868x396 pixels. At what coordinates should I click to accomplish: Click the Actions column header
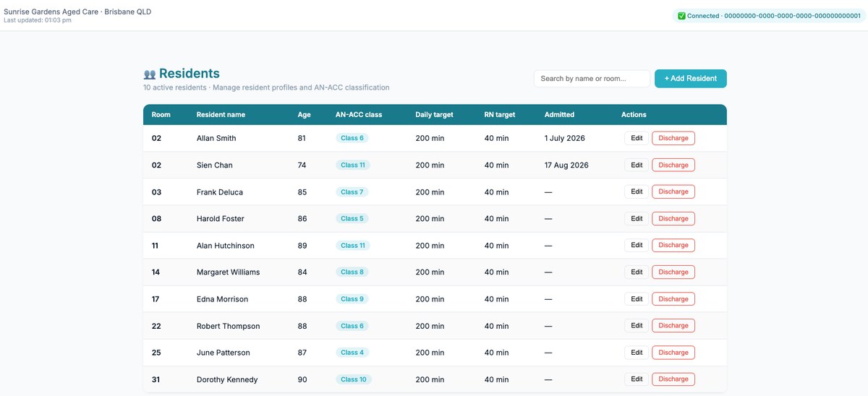pyautogui.click(x=634, y=114)
